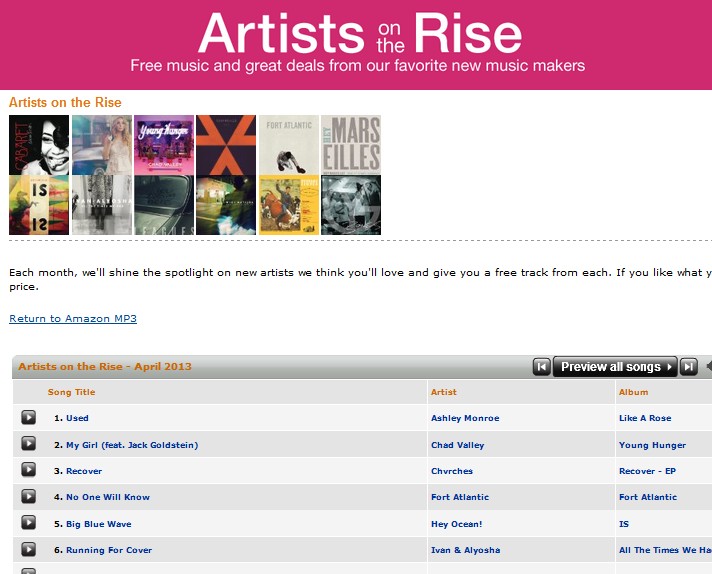Open artist Hey Ocean!
712x574 pixels.
pos(456,524)
